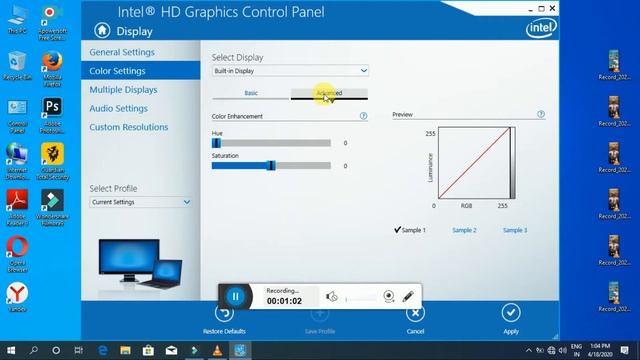Open VLC media player from the taskbar
Image resolution: width=640 pixels, height=360 pixels.
click(x=217, y=350)
